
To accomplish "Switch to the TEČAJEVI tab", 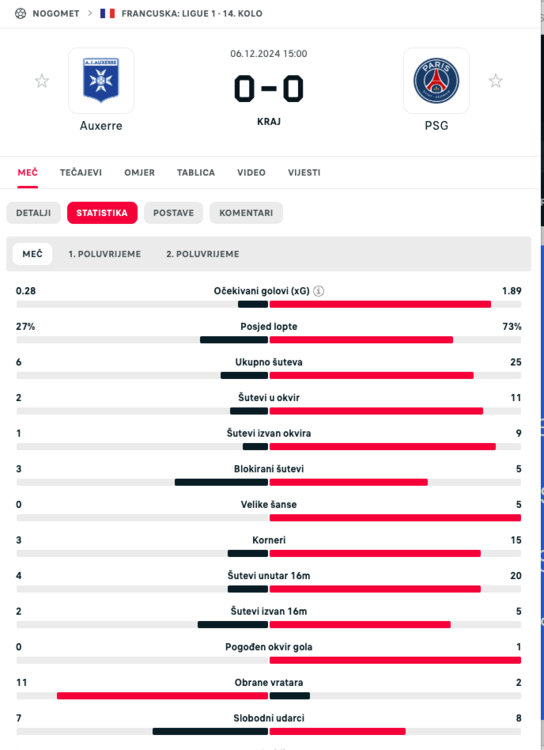I will pos(81,173).
